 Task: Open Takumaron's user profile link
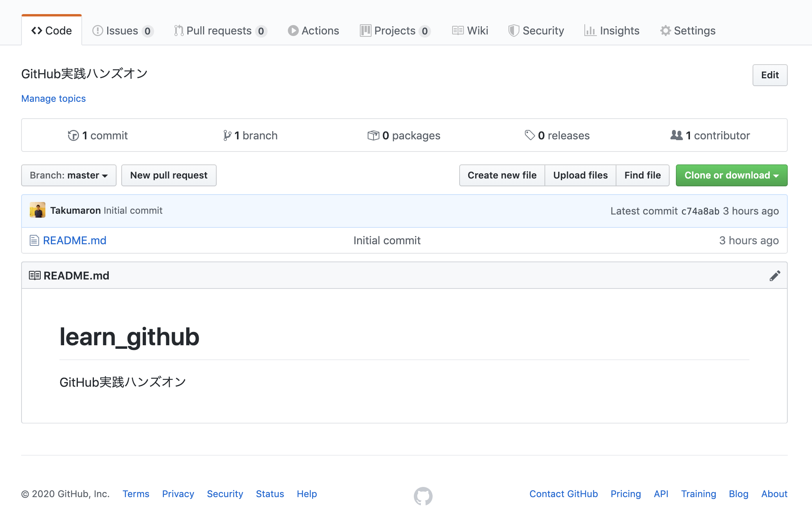click(75, 211)
